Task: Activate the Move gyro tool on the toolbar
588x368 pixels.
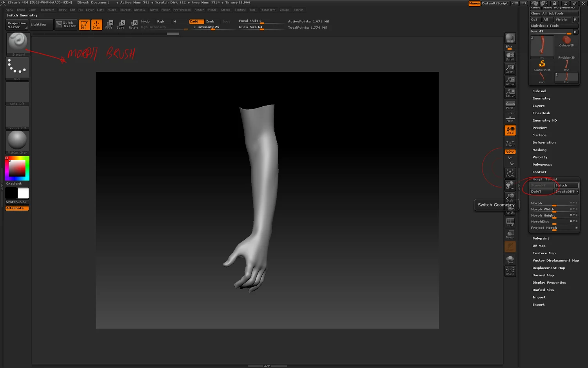Action: click(x=510, y=184)
